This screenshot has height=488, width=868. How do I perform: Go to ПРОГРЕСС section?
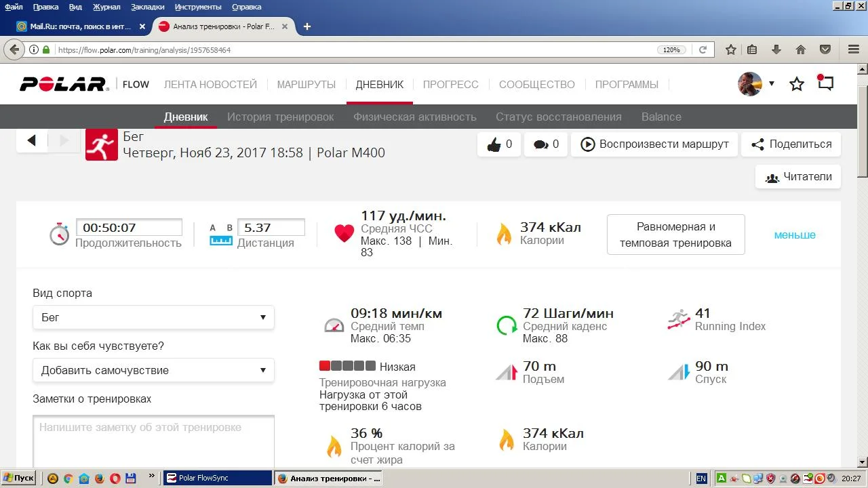click(451, 85)
